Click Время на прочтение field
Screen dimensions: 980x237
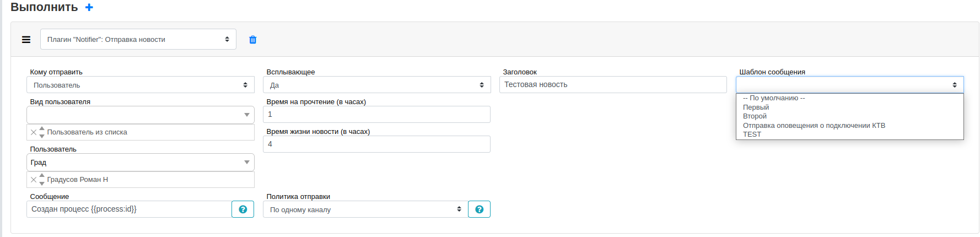[x=376, y=115]
